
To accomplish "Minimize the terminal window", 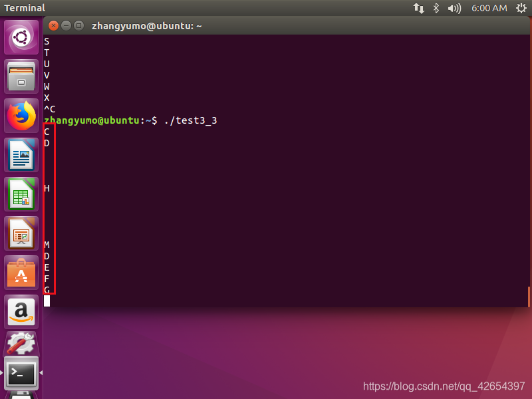I will (x=66, y=25).
